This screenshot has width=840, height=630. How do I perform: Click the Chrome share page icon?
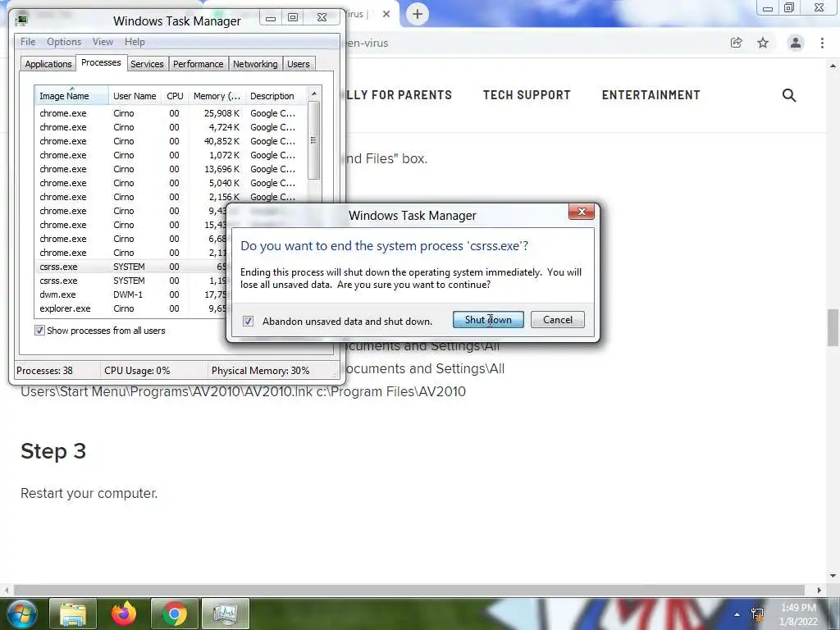[736, 43]
